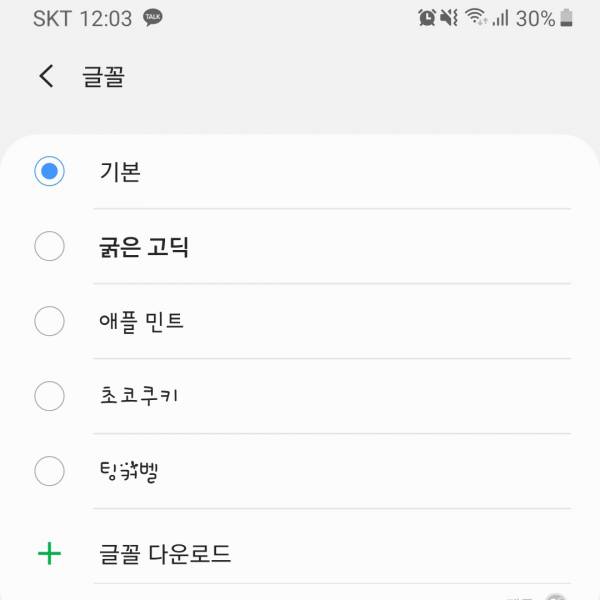Screen dimensions: 600x600
Task: Select the 애플 민트 radio button
Action: (49, 321)
